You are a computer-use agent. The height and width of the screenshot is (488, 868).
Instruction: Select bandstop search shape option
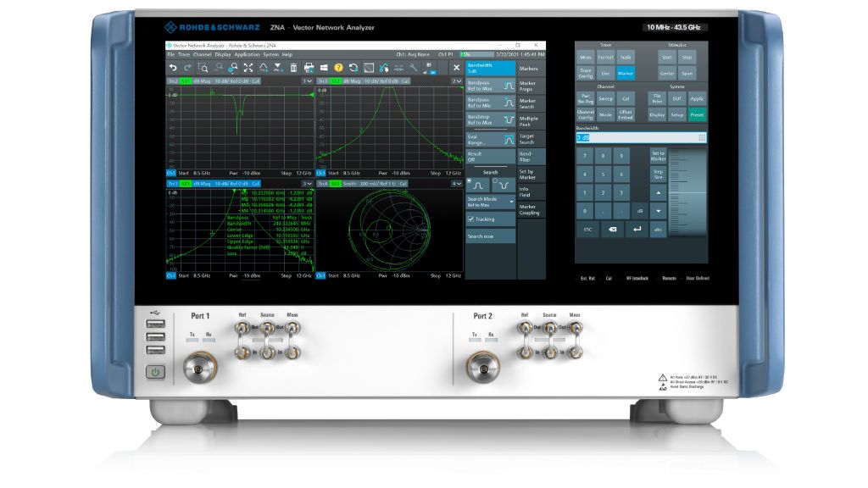click(504, 186)
